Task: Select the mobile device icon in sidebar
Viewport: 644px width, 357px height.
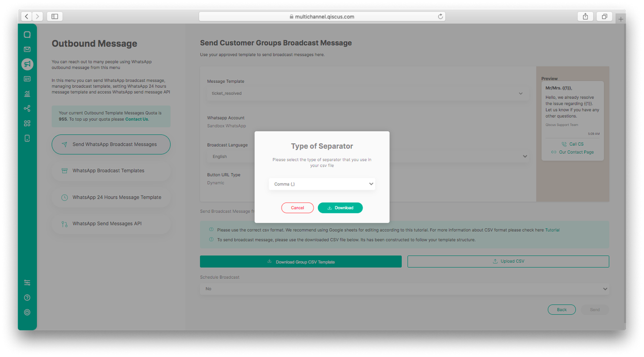Action: (27, 138)
